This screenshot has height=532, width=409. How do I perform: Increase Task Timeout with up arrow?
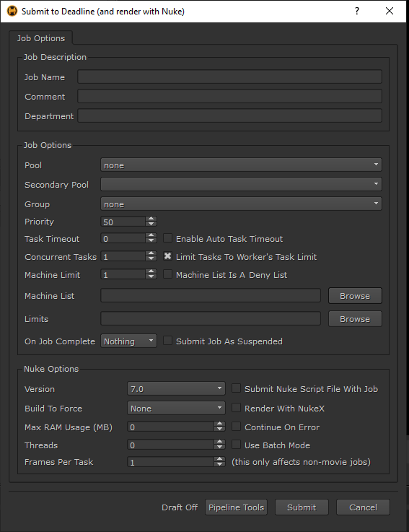coord(151,235)
